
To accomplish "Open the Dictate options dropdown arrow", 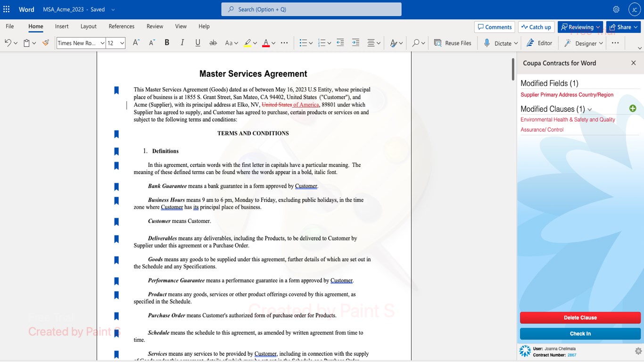I will pos(516,43).
